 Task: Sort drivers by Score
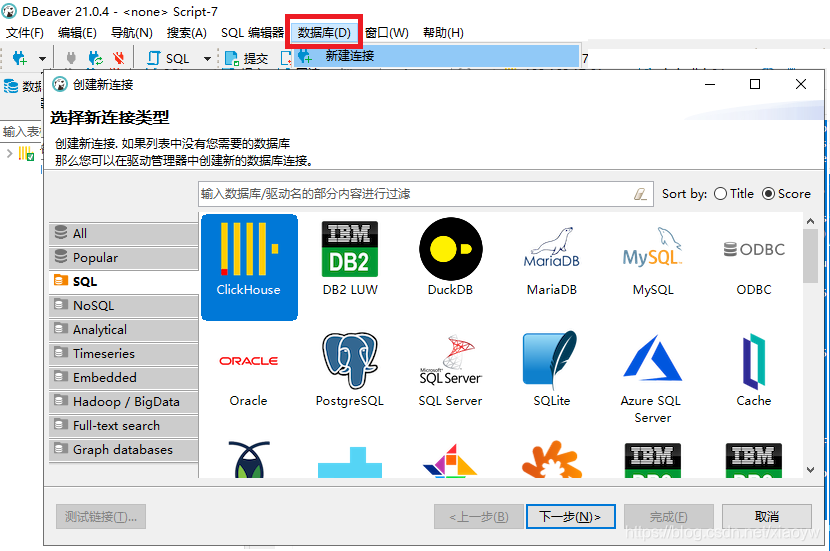point(786,194)
